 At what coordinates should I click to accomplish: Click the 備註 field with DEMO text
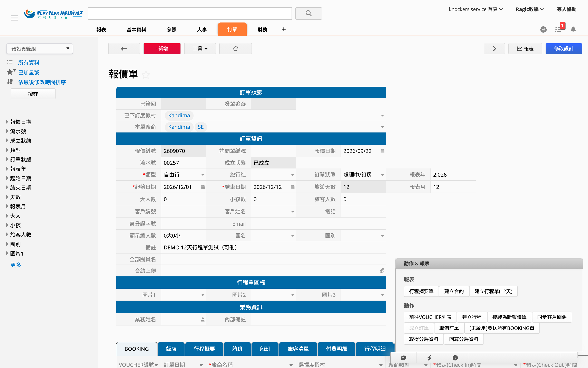coord(273,248)
